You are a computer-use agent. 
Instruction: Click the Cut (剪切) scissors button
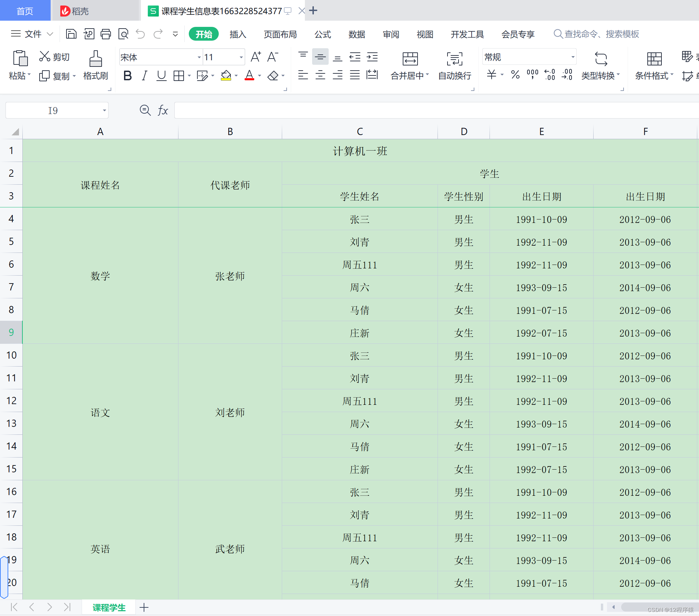tap(54, 57)
